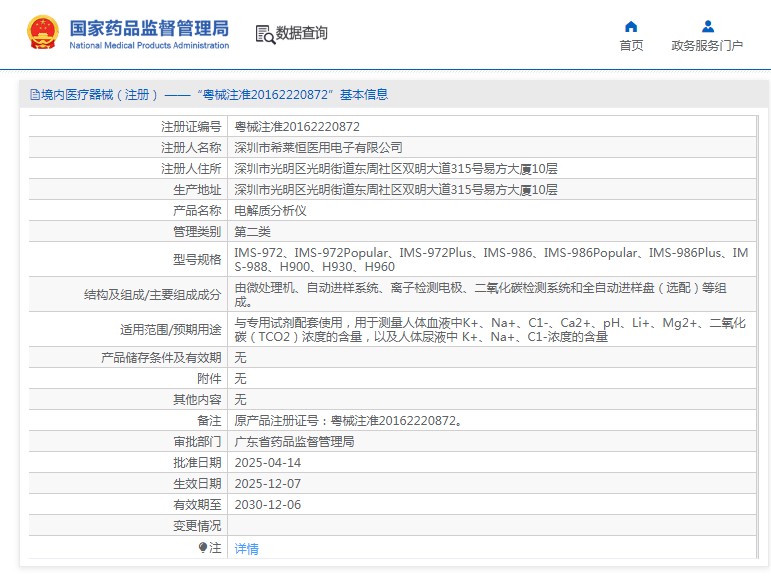Select the 注册人住所 address value
Viewport: 771px width, 578px height.
[396, 169]
